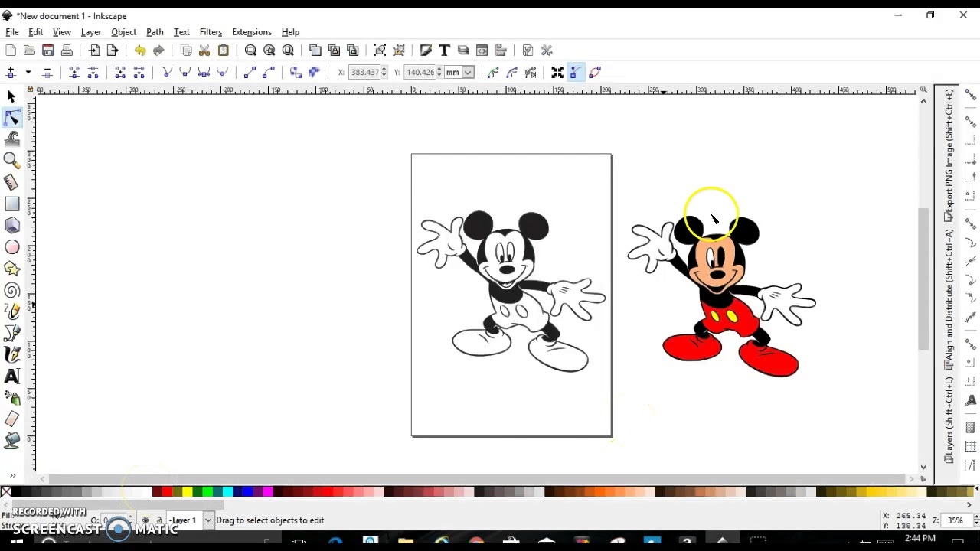980x551 pixels.
Task: Click the Print document icon
Action: click(67, 51)
